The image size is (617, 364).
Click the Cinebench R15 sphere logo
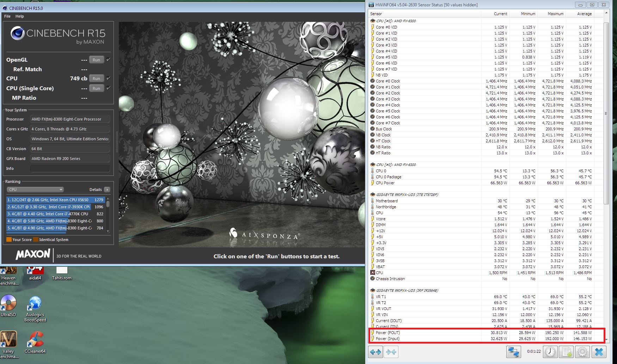(x=17, y=33)
